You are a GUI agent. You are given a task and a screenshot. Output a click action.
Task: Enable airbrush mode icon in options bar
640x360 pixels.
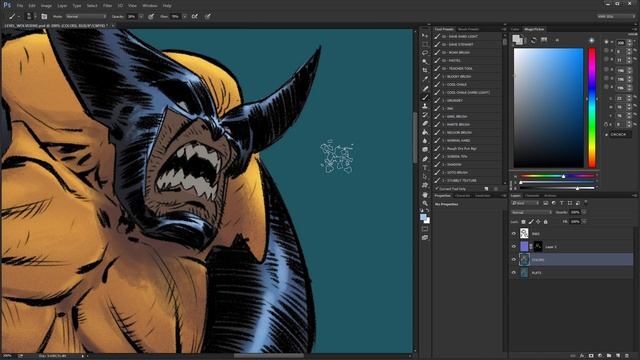click(x=195, y=16)
